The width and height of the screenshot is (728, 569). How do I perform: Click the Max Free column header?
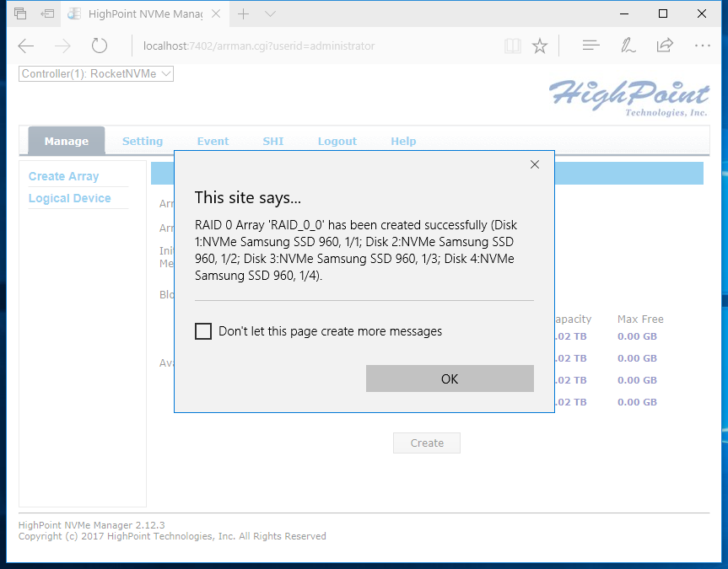[x=640, y=319]
